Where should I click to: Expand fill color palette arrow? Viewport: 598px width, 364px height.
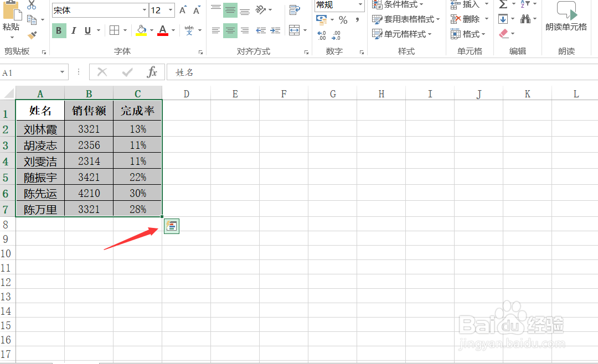click(x=151, y=30)
